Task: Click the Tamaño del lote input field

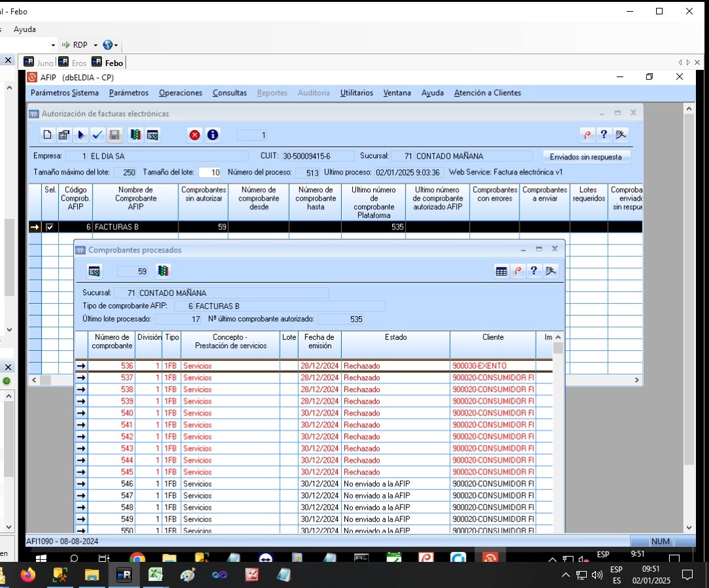Action: point(210,172)
